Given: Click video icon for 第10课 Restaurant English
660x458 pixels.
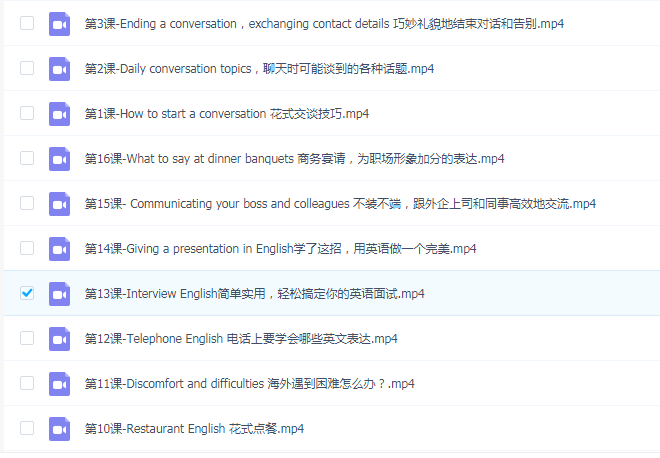Looking at the screenshot, I should 59,428.
